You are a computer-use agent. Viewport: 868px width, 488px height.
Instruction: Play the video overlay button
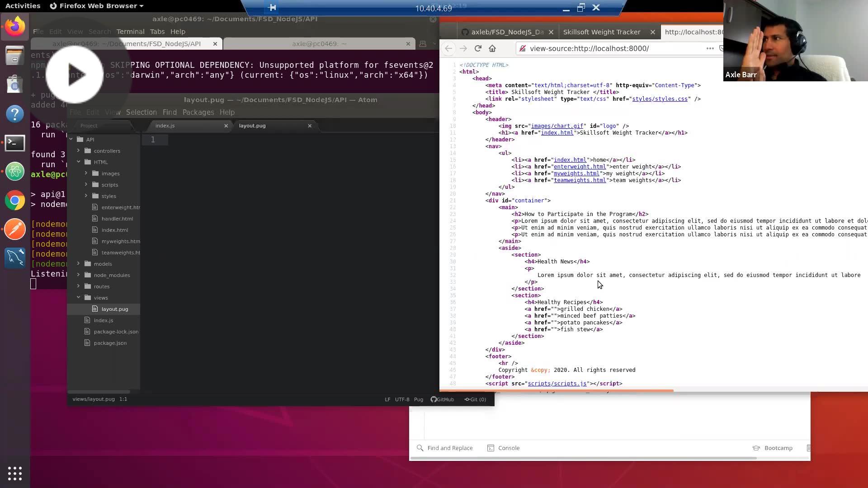pos(75,75)
